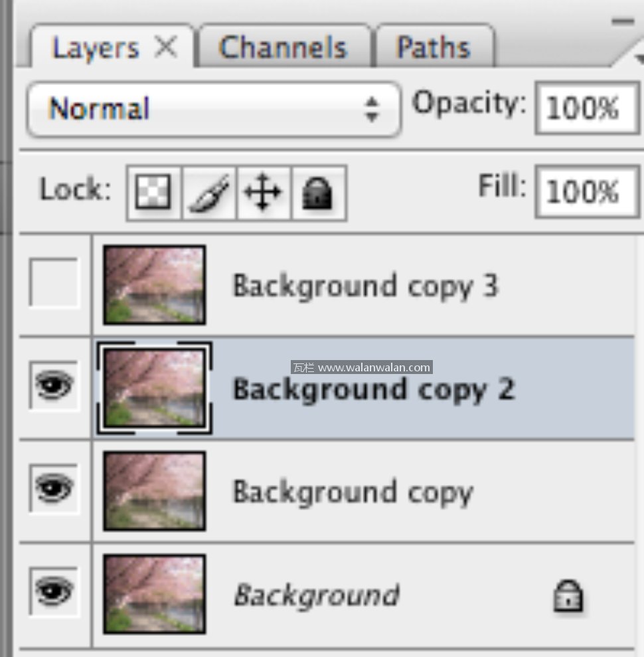Click the lock image pixels brush icon

click(208, 193)
